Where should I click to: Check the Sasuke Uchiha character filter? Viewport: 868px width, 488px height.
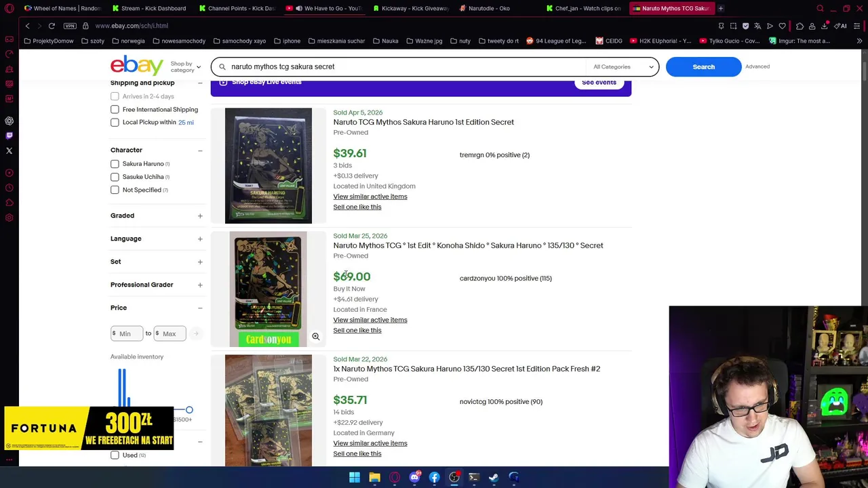click(x=115, y=177)
